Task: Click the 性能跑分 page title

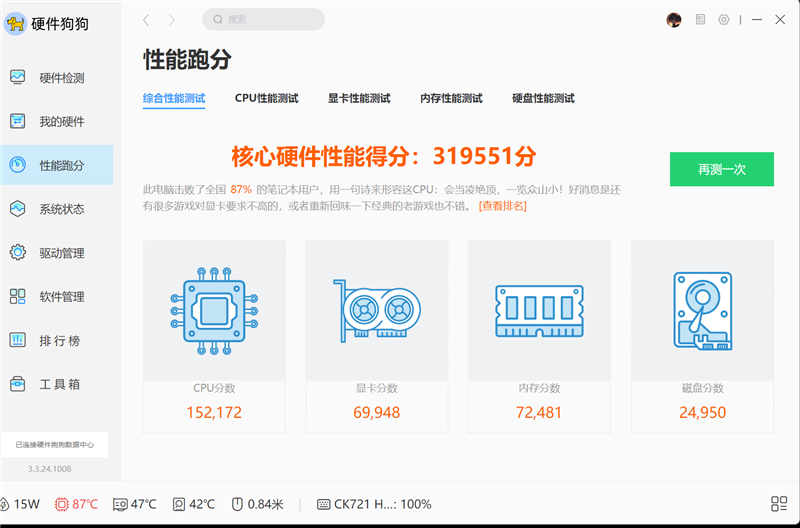Action: point(187,60)
